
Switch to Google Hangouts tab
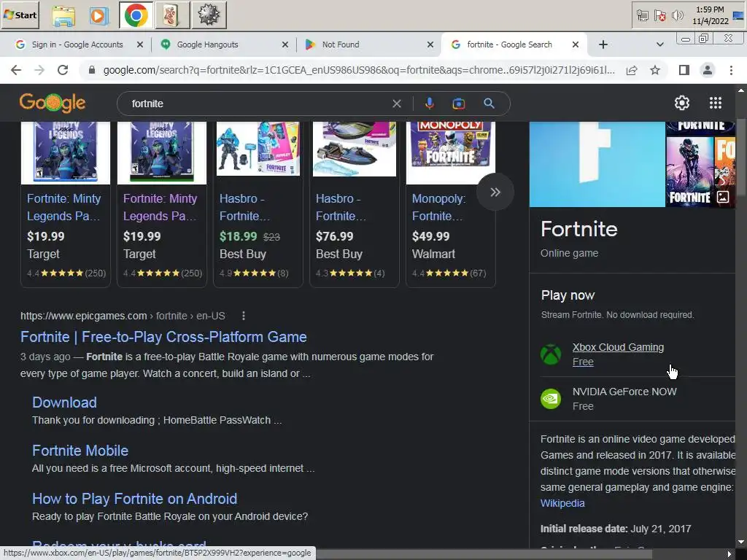click(207, 44)
